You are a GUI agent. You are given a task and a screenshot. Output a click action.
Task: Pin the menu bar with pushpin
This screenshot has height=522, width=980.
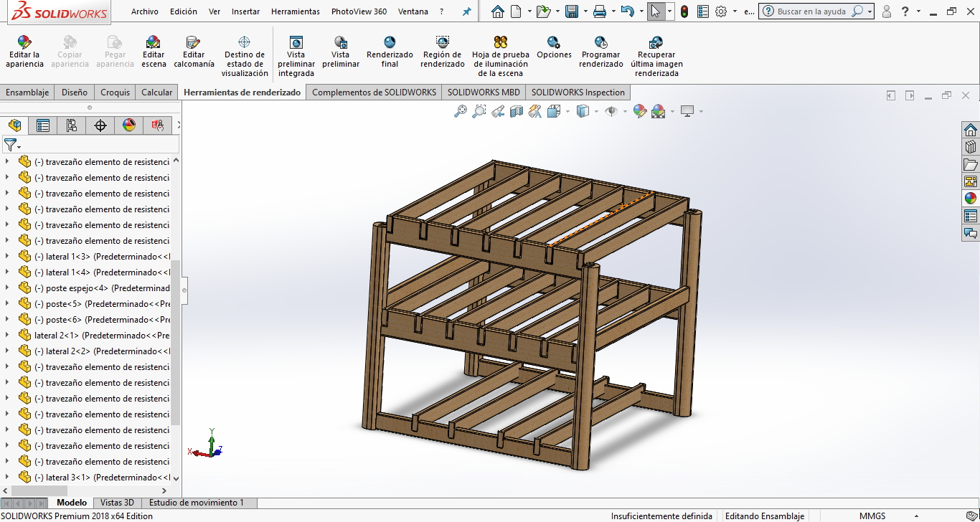tap(467, 12)
